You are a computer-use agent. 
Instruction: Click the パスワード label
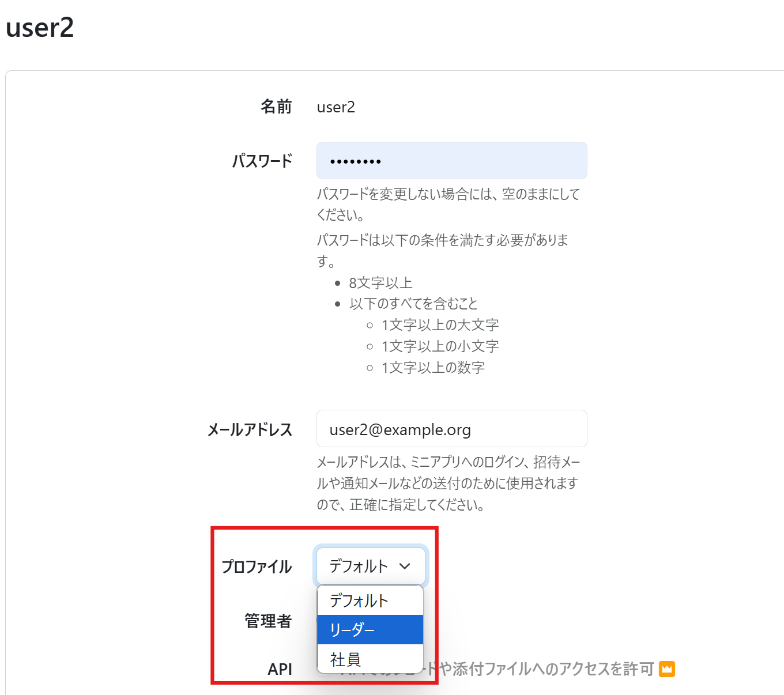(262, 161)
